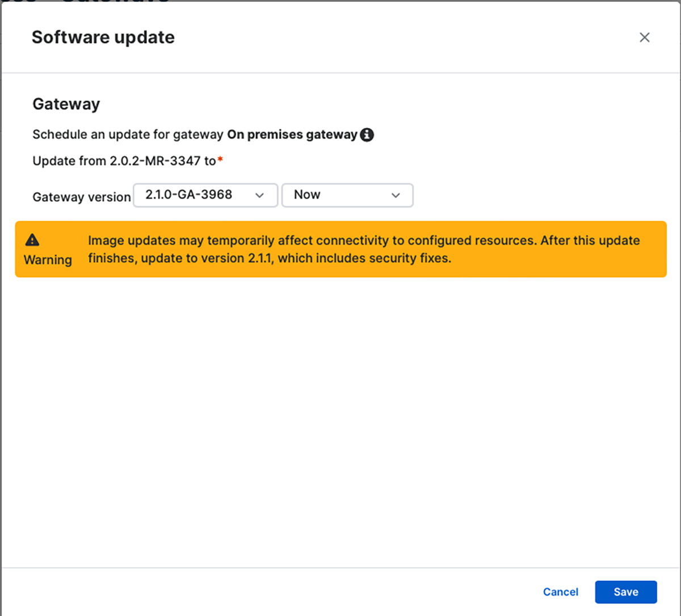The height and width of the screenshot is (616, 681).
Task: Click the red required asterisk
Action: pos(220,161)
